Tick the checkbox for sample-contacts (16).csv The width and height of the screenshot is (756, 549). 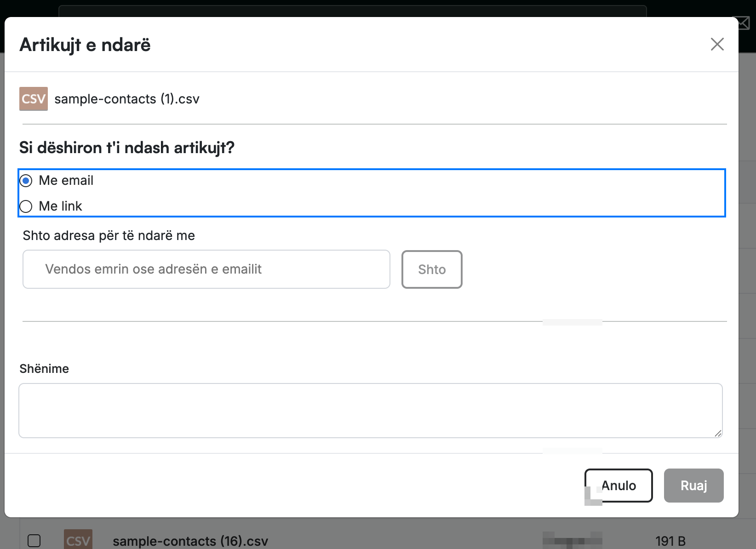(x=34, y=541)
